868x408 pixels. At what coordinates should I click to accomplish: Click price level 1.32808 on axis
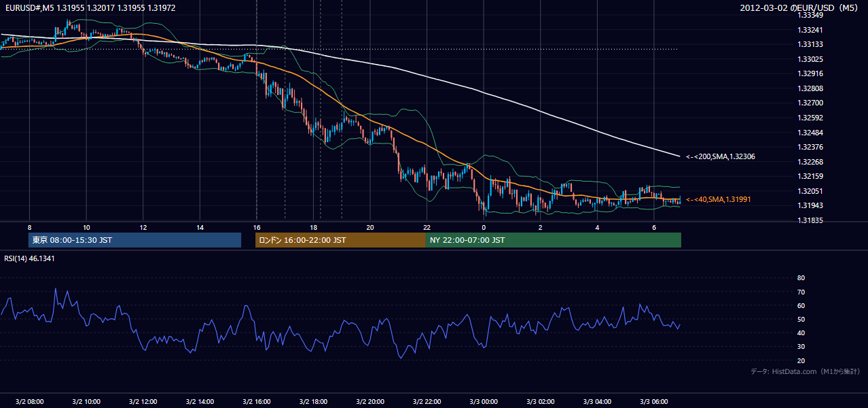(810, 88)
